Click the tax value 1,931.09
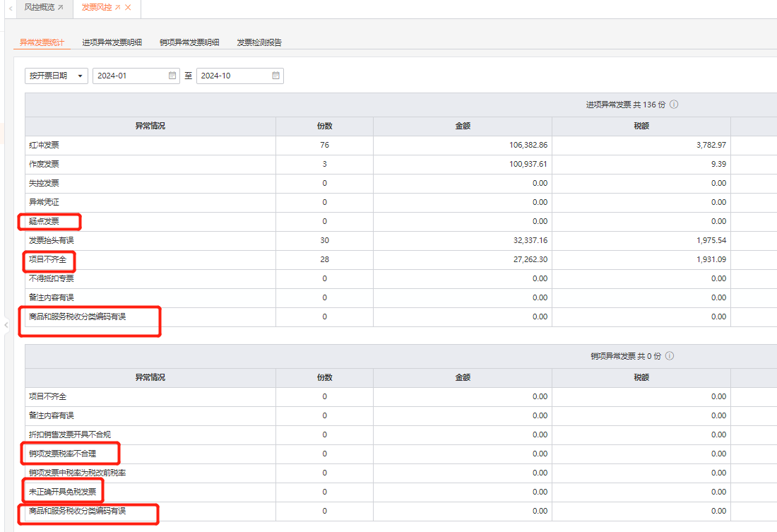Viewport: 777px width, 532px height. pyautogui.click(x=711, y=259)
